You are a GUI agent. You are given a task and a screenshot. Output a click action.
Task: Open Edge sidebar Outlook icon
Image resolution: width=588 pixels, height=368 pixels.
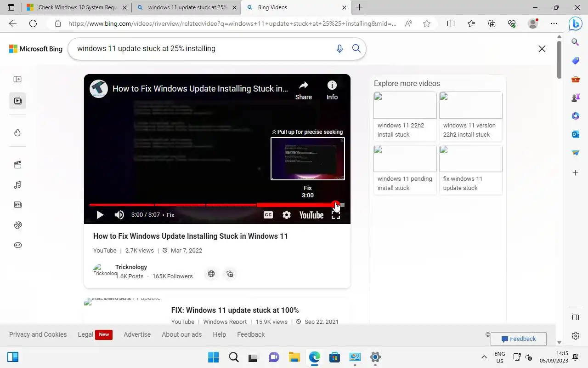[576, 134]
